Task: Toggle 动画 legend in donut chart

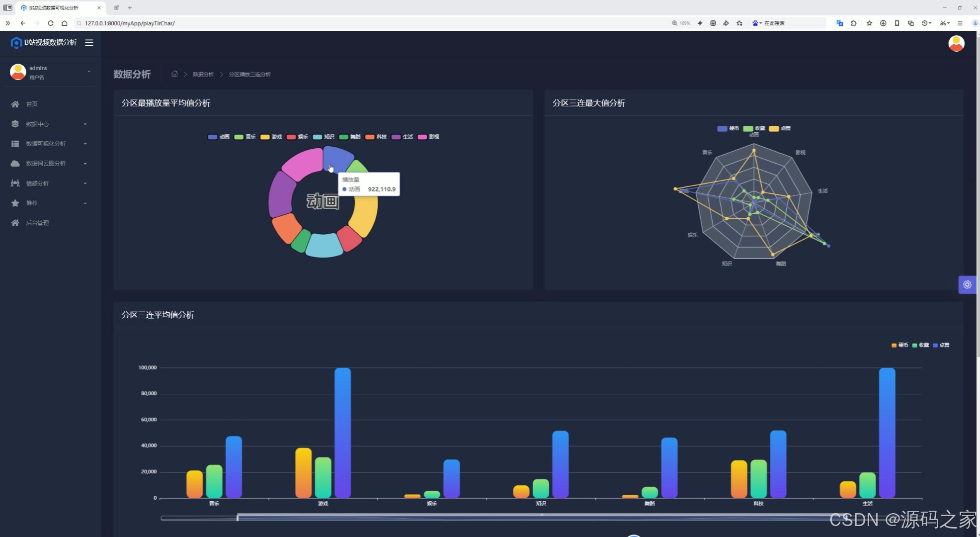Action: [219, 137]
